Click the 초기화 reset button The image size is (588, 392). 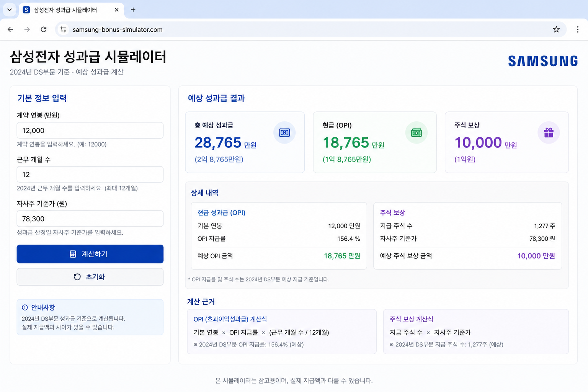pyautogui.click(x=90, y=277)
